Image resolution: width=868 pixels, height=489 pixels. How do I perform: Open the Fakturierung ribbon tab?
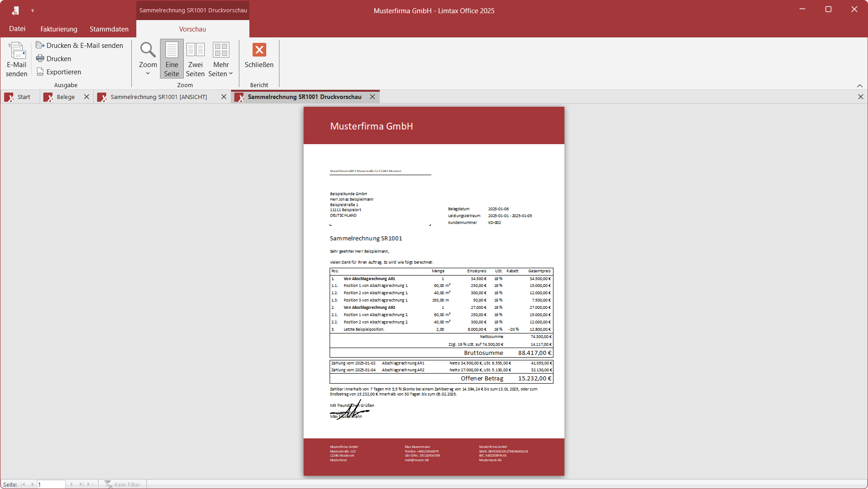tap(59, 29)
